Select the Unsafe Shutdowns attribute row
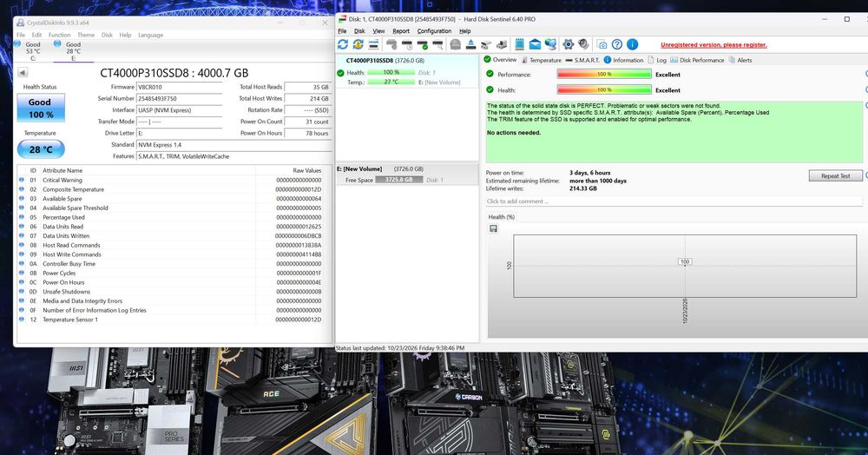This screenshot has height=455, width=868. pos(169,292)
